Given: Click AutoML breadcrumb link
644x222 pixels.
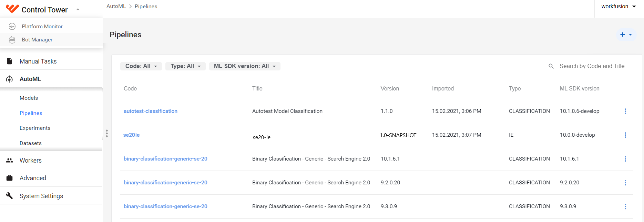Looking at the screenshot, I should [116, 6].
